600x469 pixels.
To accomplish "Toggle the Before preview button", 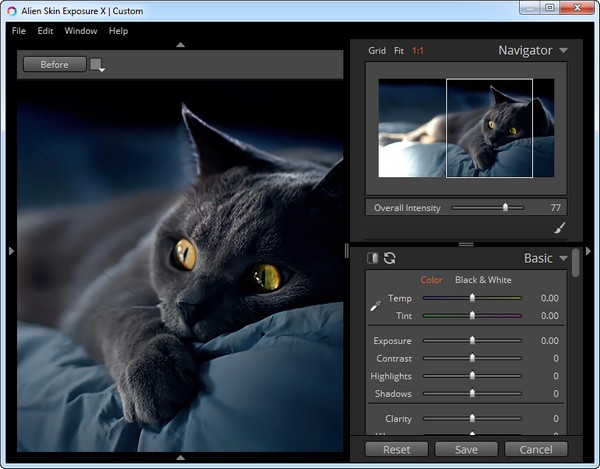I will coord(54,65).
